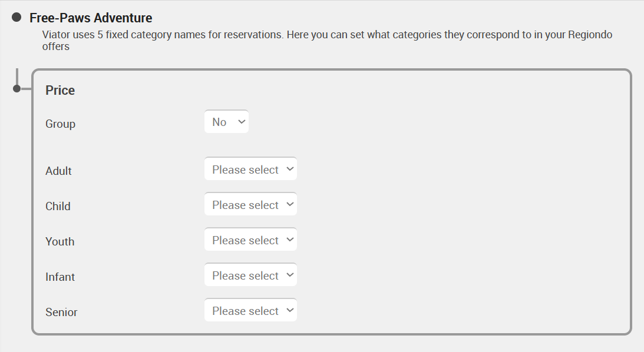Viewport: 644px width, 352px height.
Task: Click the chevron arrow in Group dropdown
Action: click(x=242, y=122)
